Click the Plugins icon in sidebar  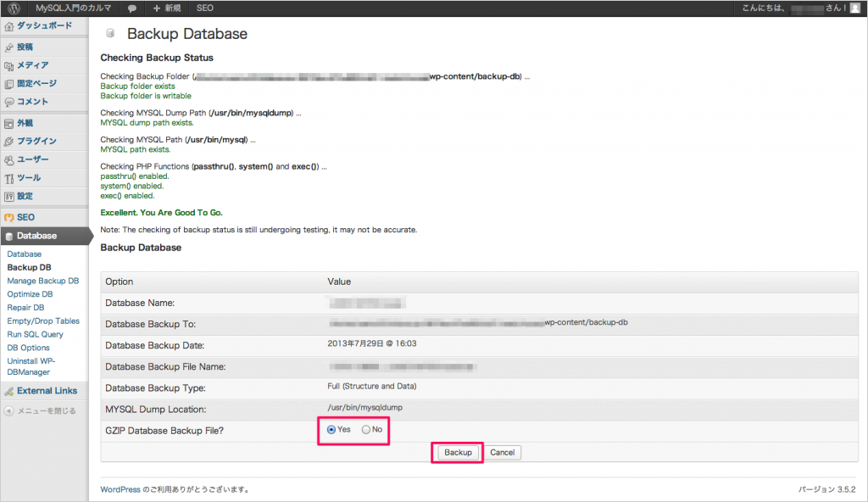tap(8, 142)
